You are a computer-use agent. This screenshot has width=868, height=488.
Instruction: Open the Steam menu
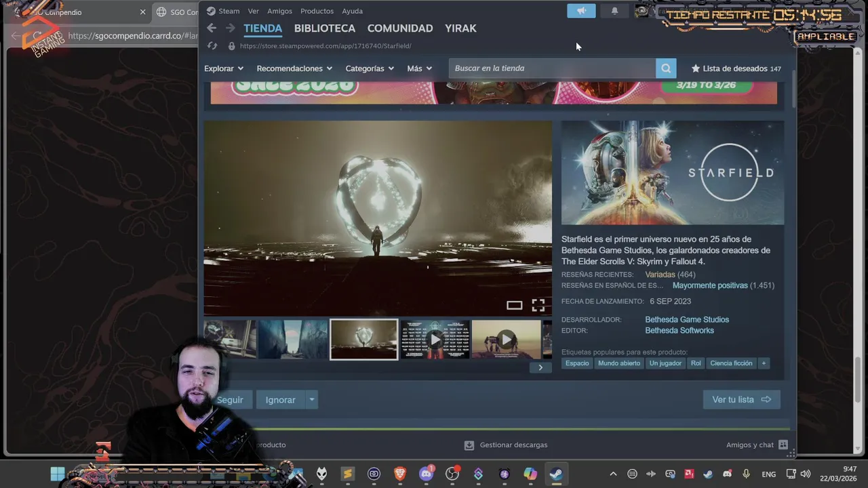229,11
